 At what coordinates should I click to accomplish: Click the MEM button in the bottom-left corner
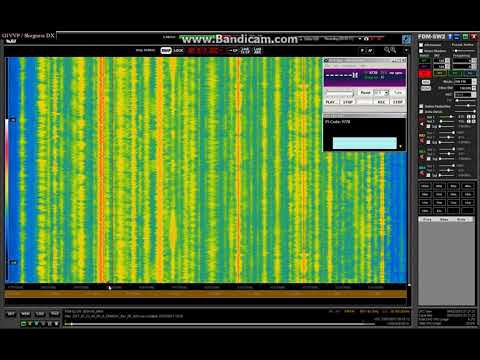25,314
